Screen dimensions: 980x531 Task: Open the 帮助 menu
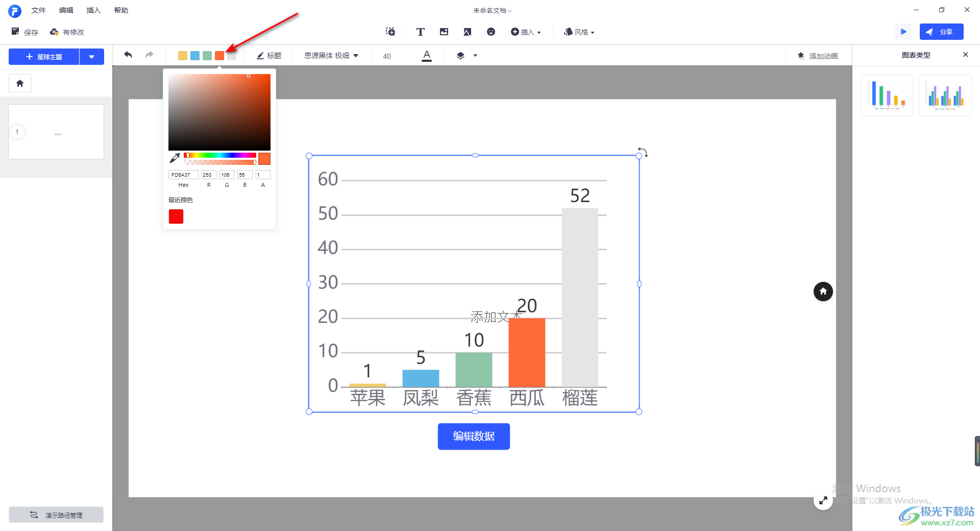[121, 10]
